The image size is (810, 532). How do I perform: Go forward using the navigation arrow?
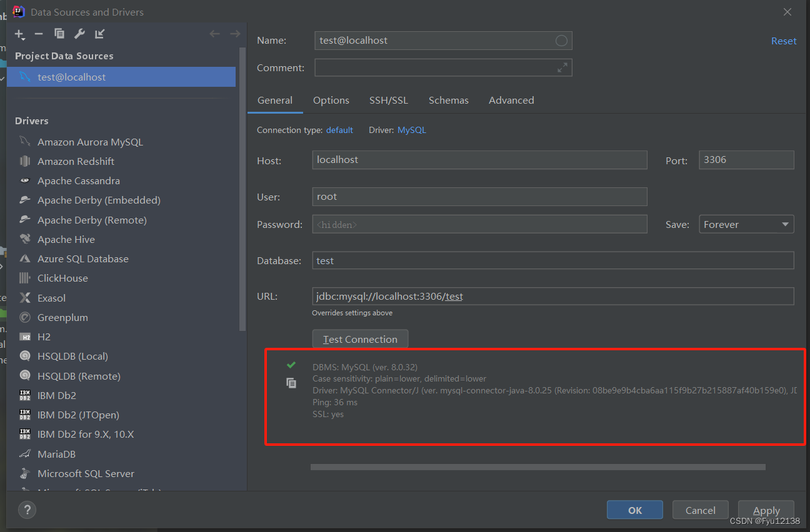[234, 34]
